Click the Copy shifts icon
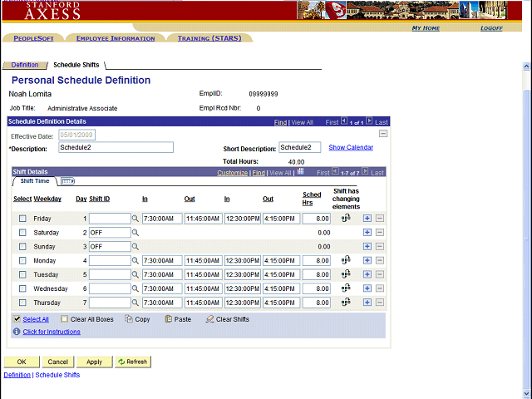The width and height of the screenshot is (532, 399). (x=129, y=319)
